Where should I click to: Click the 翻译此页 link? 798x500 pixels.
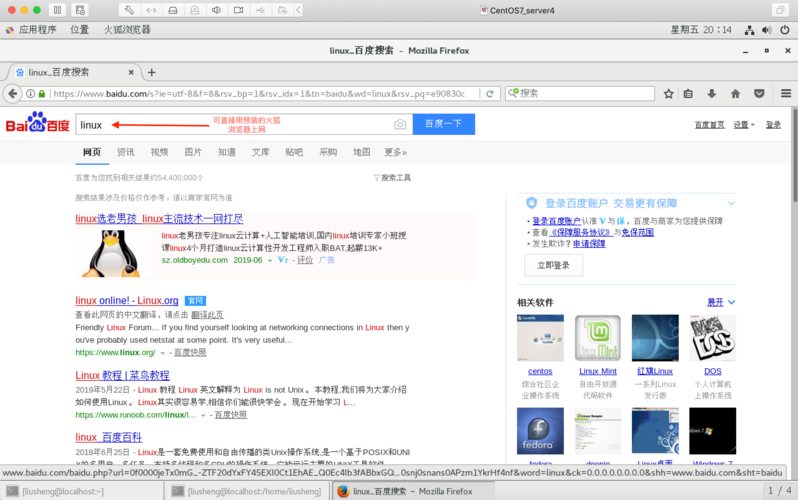[207, 315]
